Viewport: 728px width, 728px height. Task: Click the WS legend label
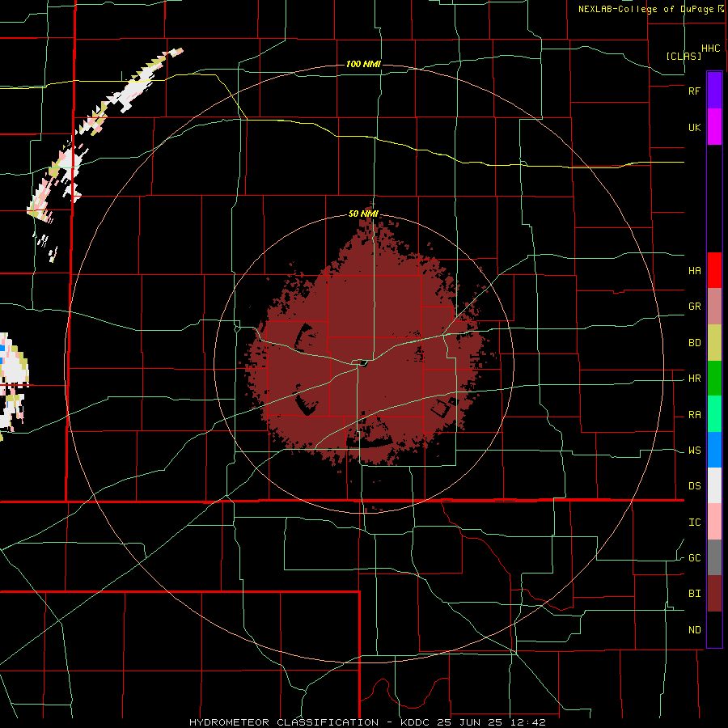click(694, 451)
